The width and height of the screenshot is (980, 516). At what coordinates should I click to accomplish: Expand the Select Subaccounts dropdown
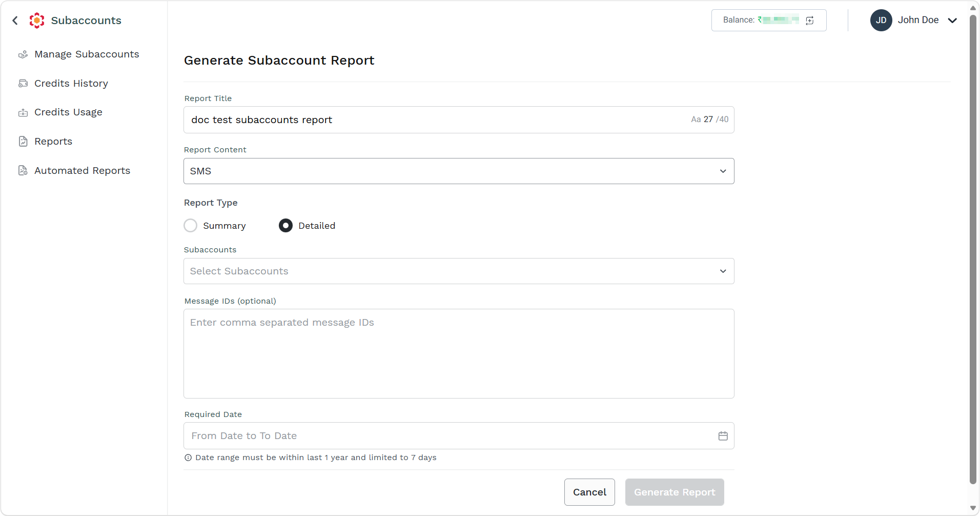[x=459, y=271]
